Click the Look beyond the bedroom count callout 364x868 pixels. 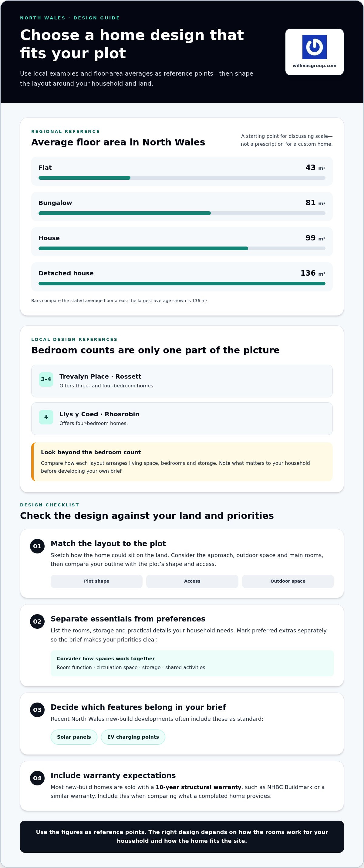click(182, 462)
